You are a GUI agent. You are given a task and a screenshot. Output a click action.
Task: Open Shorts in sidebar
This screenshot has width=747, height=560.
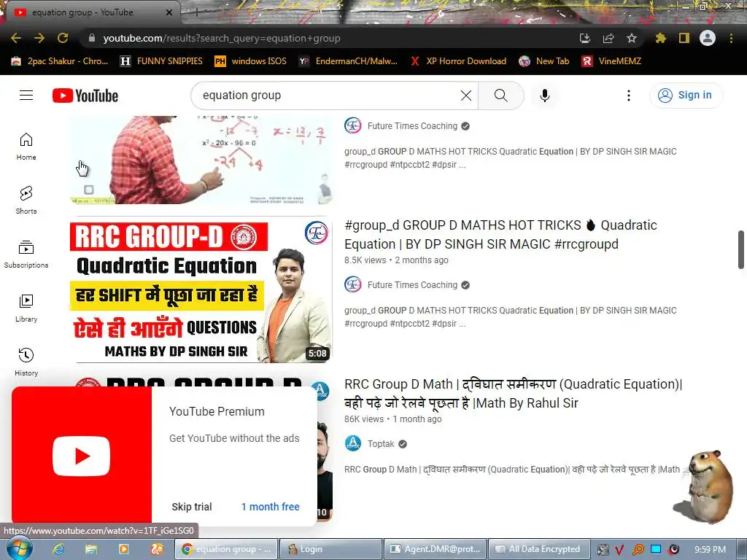[26, 200]
